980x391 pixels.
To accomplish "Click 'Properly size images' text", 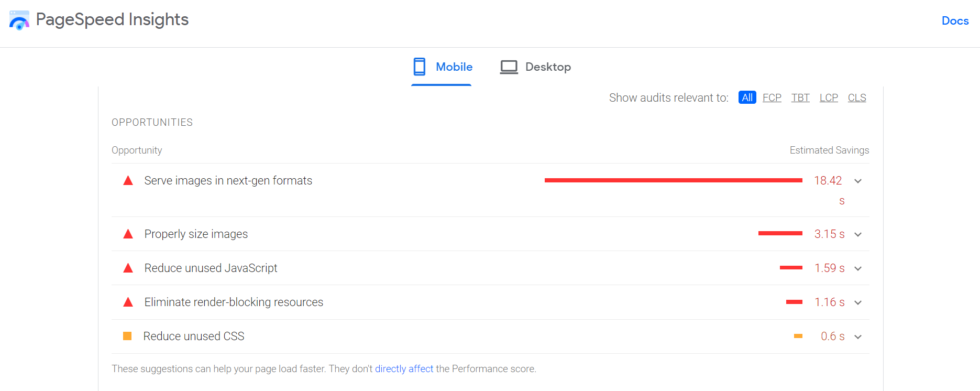I will coord(196,234).
